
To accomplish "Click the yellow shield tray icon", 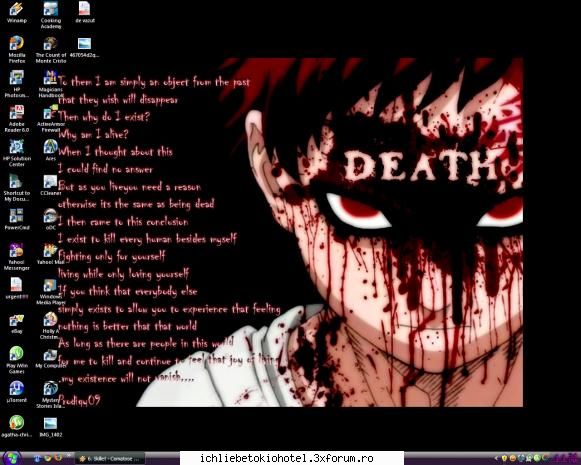I will (x=504, y=459).
